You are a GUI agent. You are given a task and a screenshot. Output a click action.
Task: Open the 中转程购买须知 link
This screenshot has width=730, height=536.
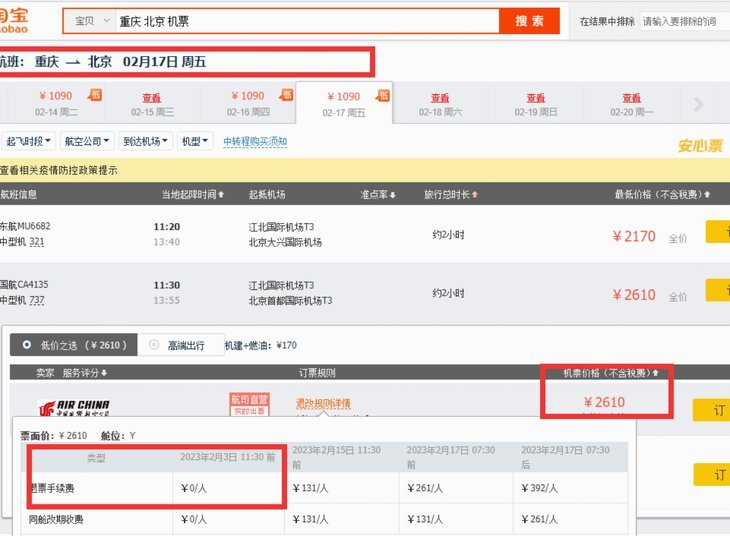[255, 142]
